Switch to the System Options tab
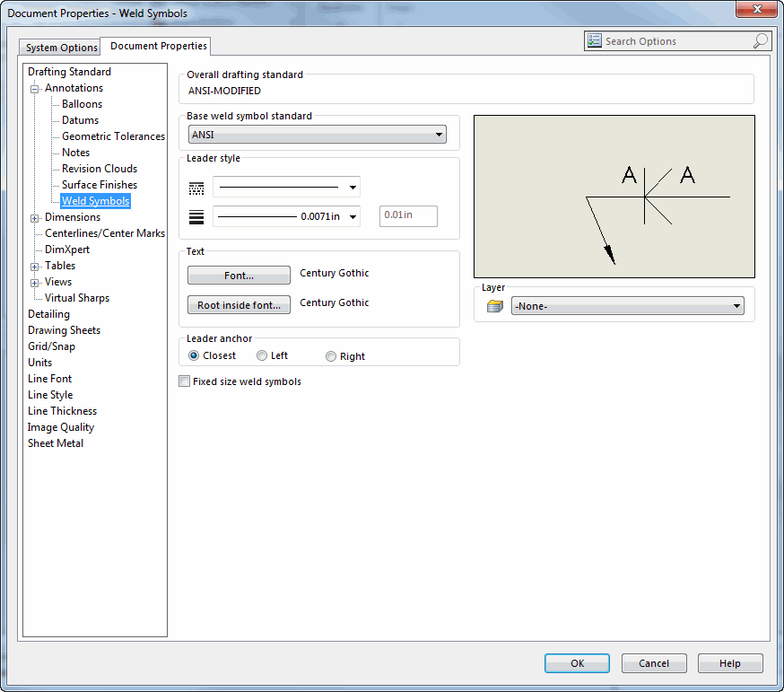 [61, 48]
